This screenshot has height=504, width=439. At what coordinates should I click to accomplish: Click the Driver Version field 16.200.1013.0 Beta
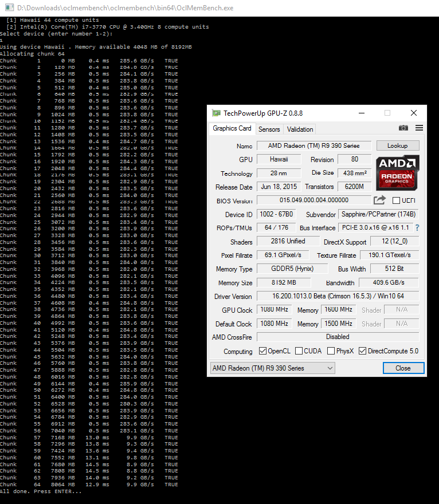click(338, 296)
